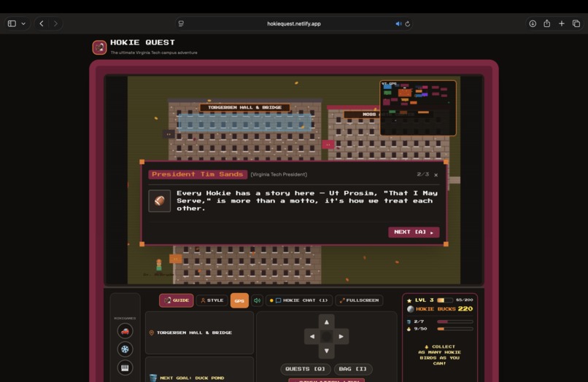Click Next [A] in the dialog
This screenshot has width=588, height=382.
point(414,232)
